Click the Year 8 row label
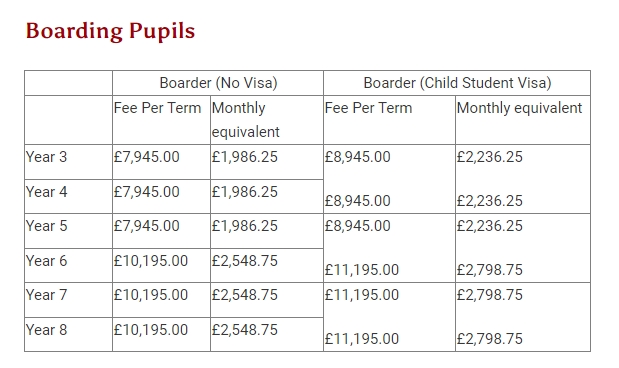The width and height of the screenshot is (619, 368). (47, 330)
